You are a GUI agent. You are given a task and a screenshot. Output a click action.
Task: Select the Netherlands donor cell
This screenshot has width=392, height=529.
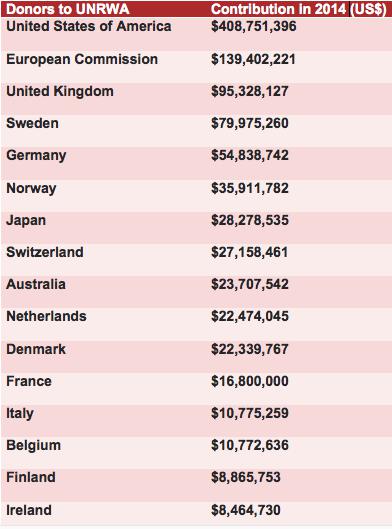46,316
